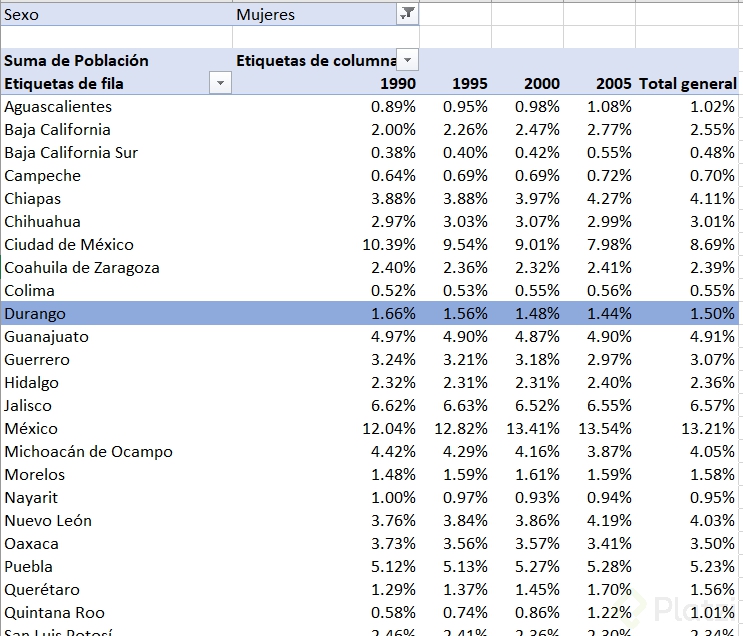Select the Quintana Roo row label
Screen dimensions: 743x636
point(54,613)
